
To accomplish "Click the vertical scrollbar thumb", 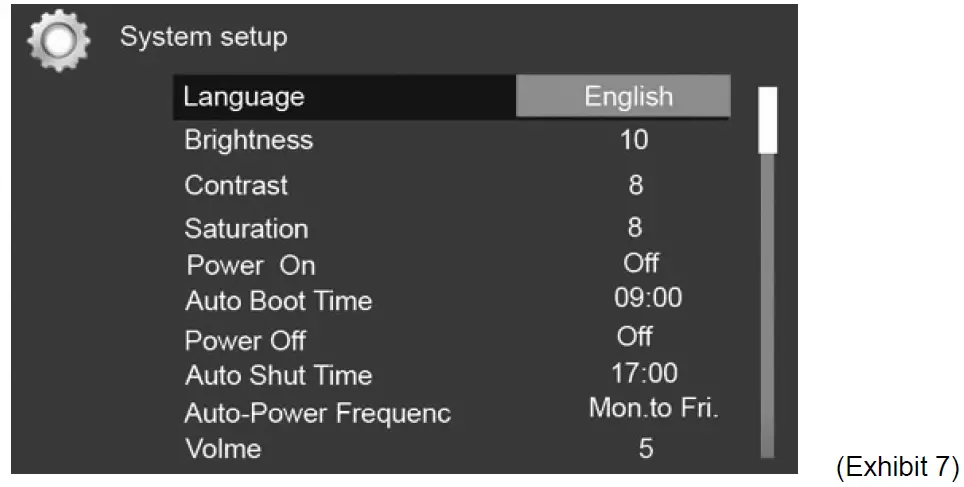I will point(767,120).
